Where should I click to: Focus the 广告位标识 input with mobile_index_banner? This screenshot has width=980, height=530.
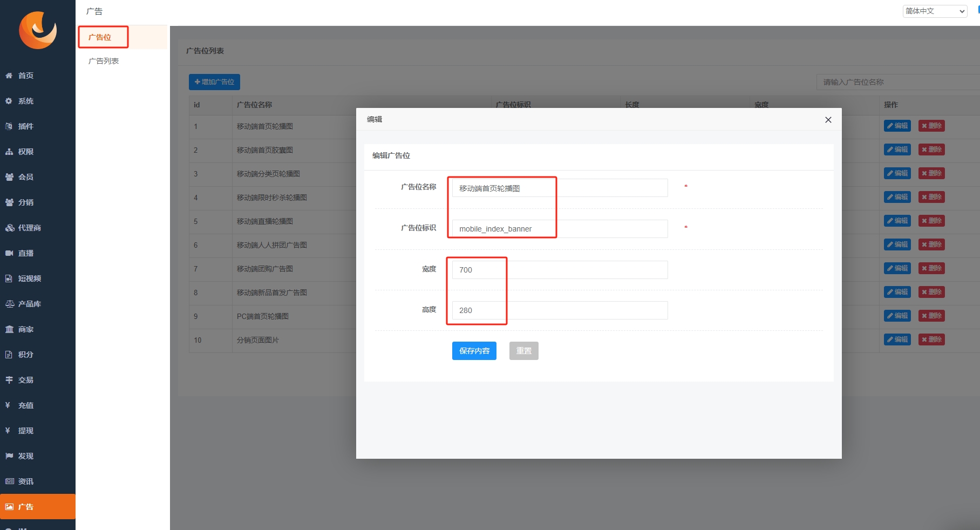[560, 229]
